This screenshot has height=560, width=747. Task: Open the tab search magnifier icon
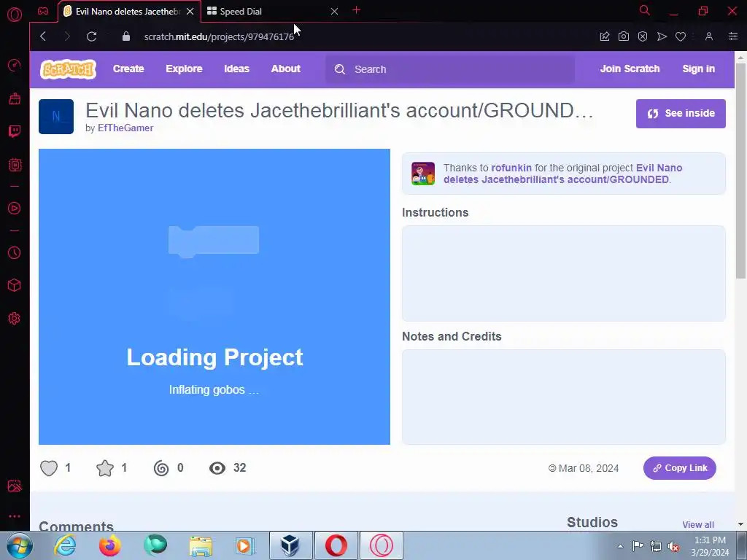tap(644, 10)
